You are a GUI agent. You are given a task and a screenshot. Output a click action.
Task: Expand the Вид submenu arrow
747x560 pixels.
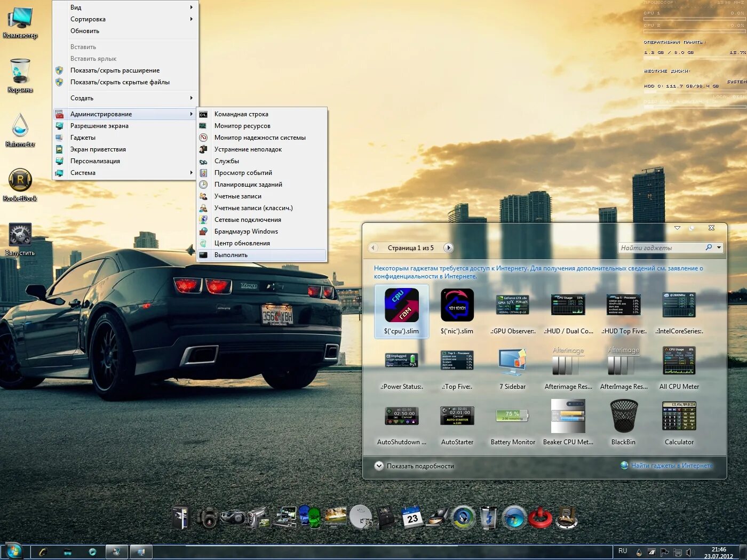(x=191, y=7)
